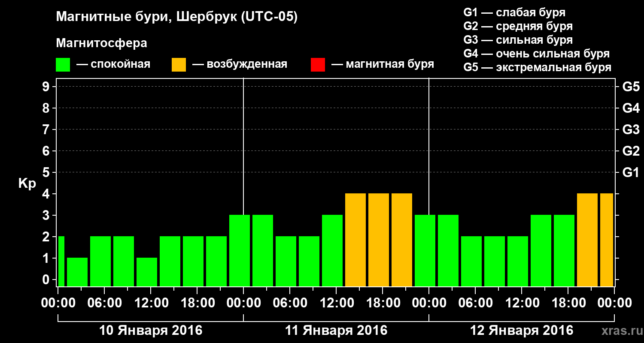Click the first 06:00 time tick label

(104, 303)
